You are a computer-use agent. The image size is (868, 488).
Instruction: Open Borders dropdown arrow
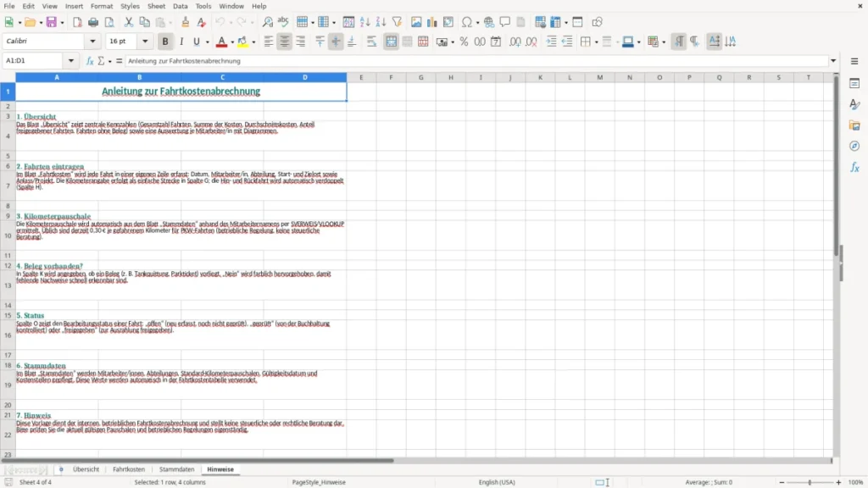pos(596,42)
